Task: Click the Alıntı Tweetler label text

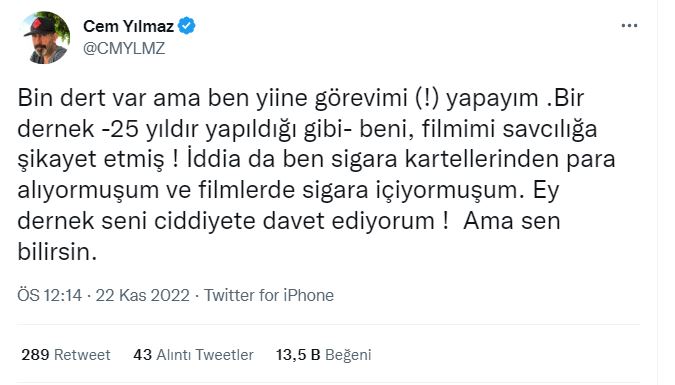Action: pyautogui.click(x=205, y=355)
